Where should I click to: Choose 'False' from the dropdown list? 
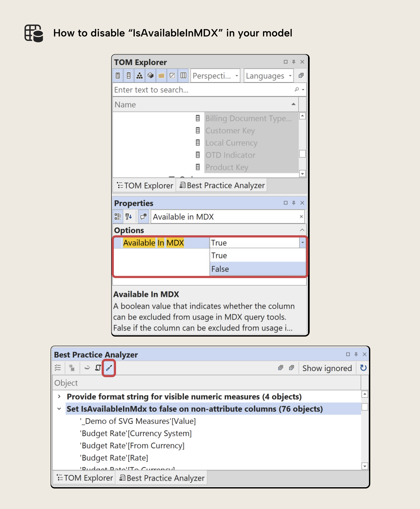[x=258, y=269]
